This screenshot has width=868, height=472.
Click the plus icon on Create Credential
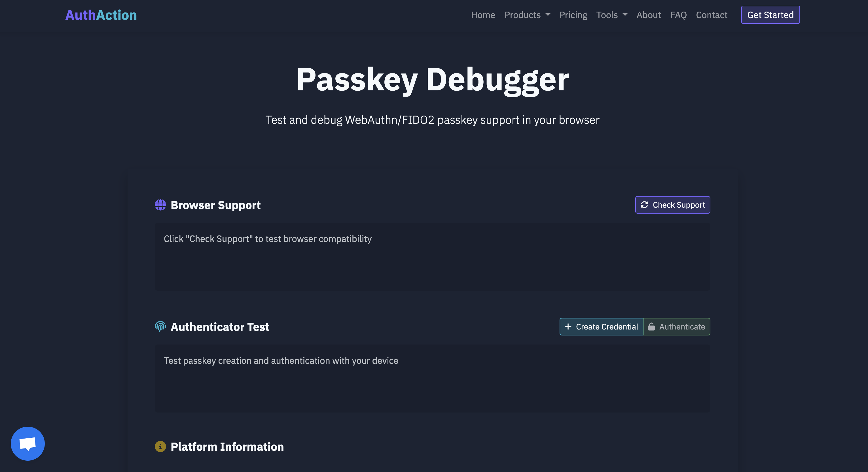pyautogui.click(x=568, y=327)
